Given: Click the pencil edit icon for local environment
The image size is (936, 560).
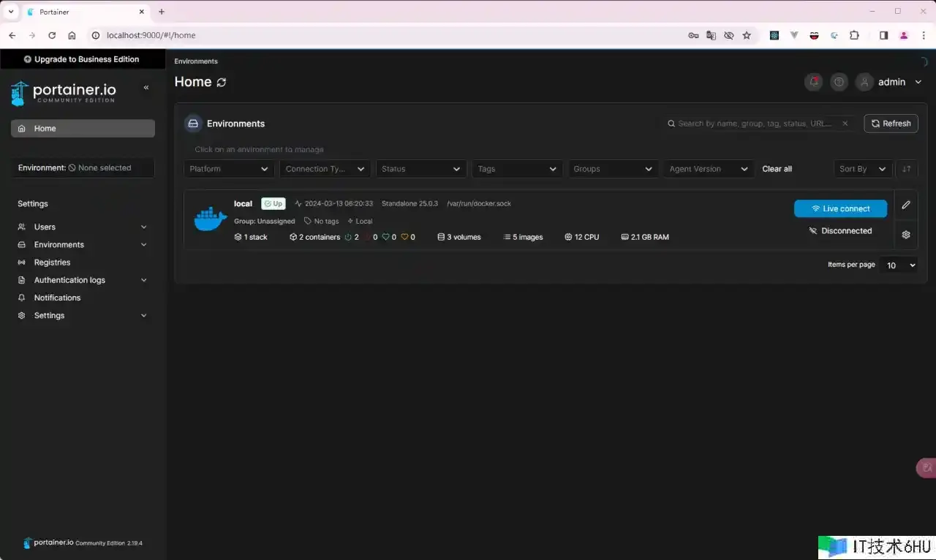Looking at the screenshot, I should click(x=906, y=205).
